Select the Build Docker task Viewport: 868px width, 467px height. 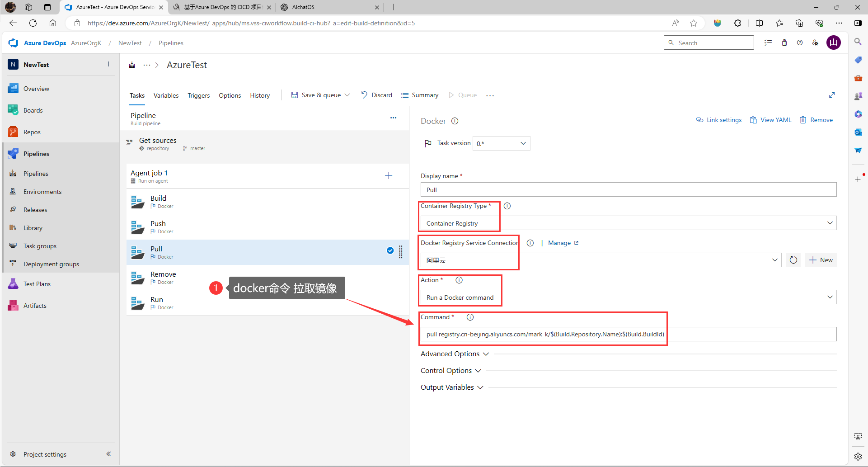click(x=267, y=202)
